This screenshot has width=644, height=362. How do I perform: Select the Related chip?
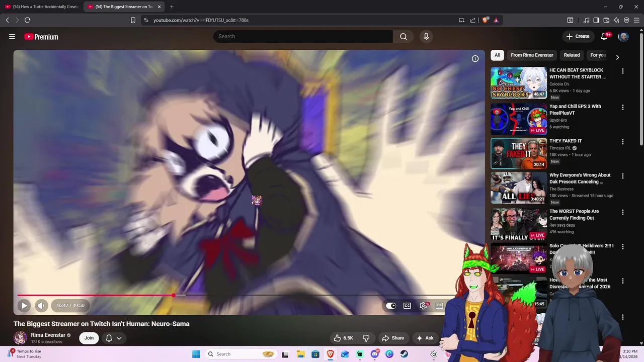coord(572,55)
